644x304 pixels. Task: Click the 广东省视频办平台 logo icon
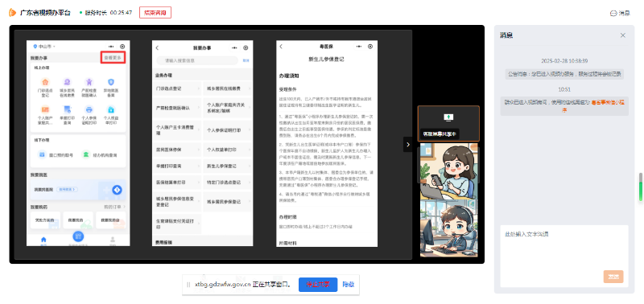13,13
